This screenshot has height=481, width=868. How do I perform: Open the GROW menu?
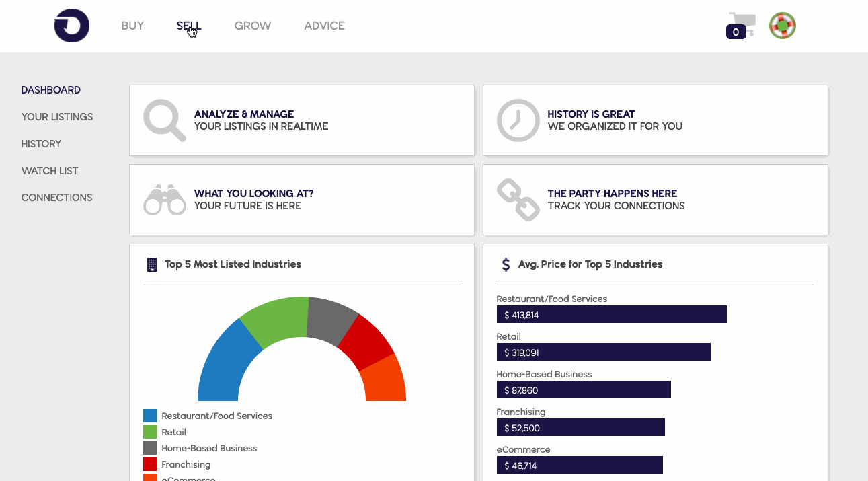(x=253, y=26)
